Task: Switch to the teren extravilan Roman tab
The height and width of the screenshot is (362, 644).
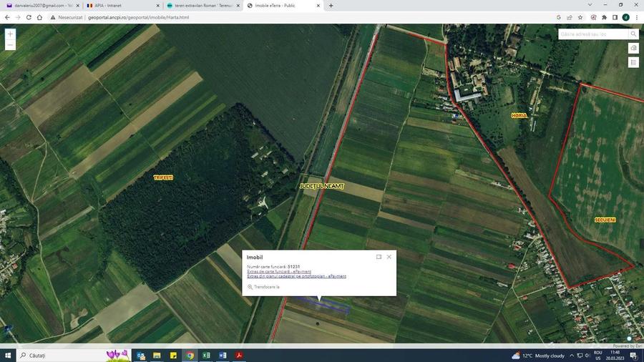Action: pos(203,6)
